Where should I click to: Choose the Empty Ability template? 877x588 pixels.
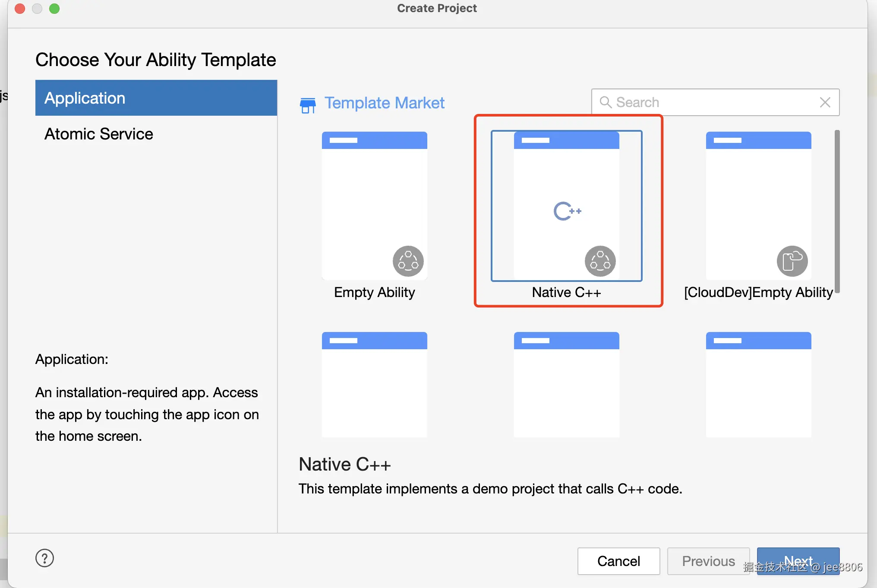point(374,206)
